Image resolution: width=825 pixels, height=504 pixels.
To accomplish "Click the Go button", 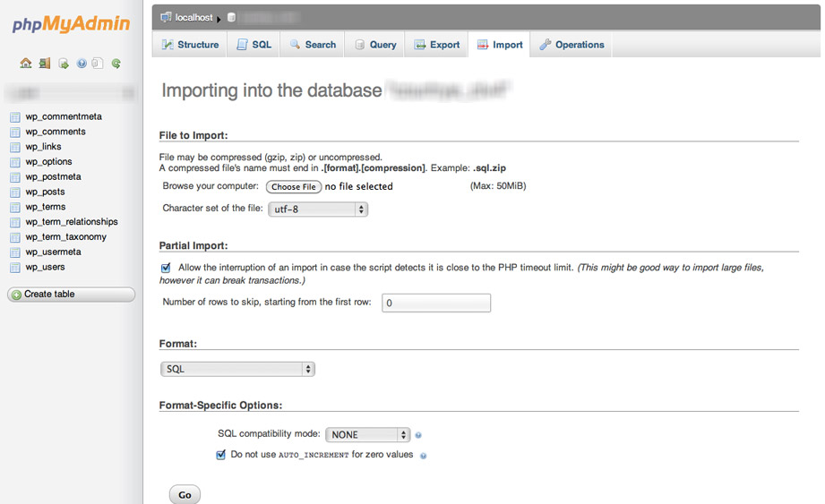I will pos(185,494).
